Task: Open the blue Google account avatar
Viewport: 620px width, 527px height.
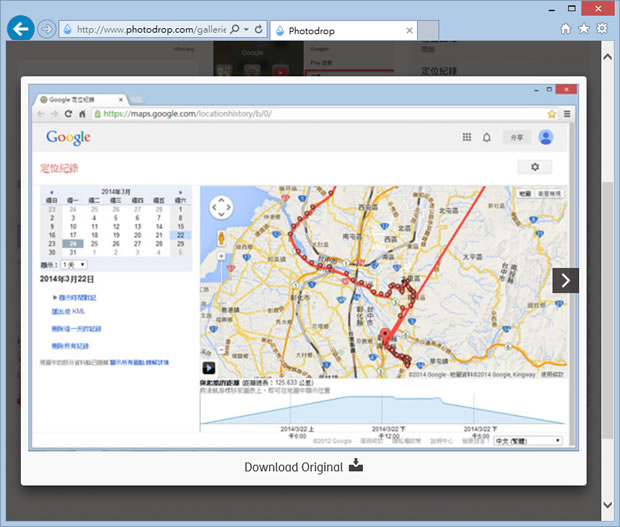Action: [546, 137]
